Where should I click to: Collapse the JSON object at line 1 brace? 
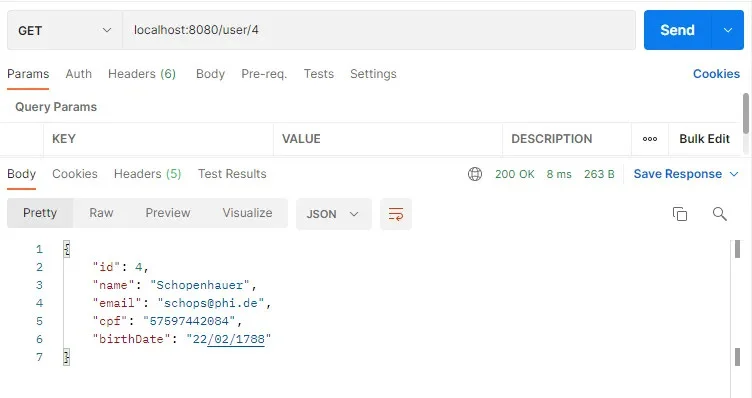pyautogui.click(x=67, y=249)
